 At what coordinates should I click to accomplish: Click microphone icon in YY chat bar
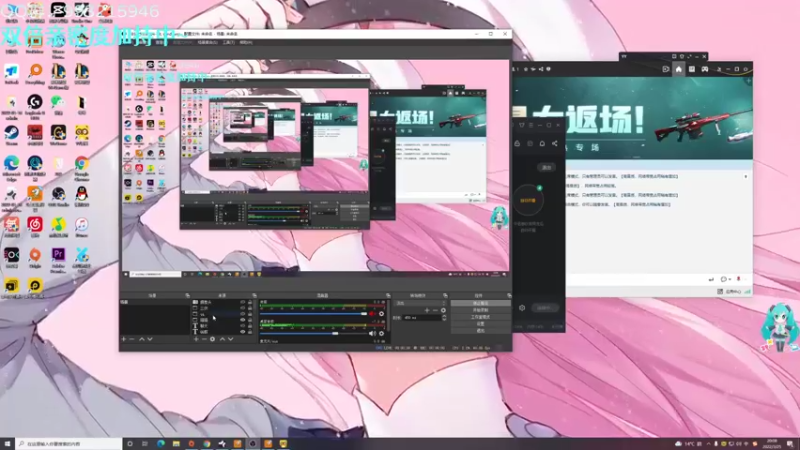[x=738, y=279]
